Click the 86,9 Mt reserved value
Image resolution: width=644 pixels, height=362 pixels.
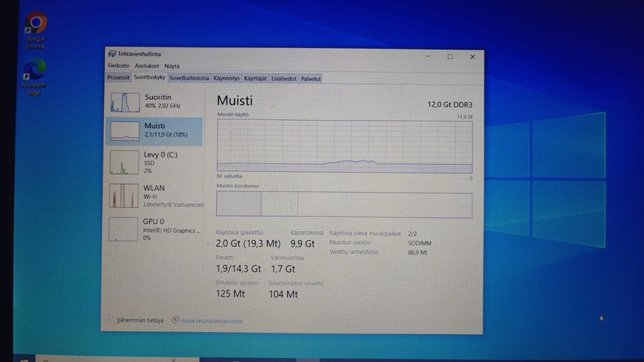coord(417,253)
